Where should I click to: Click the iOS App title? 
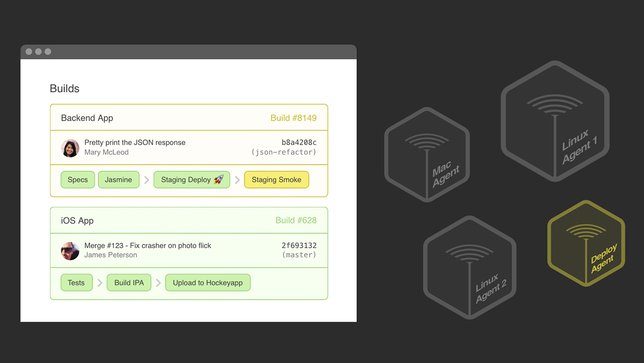(x=77, y=221)
